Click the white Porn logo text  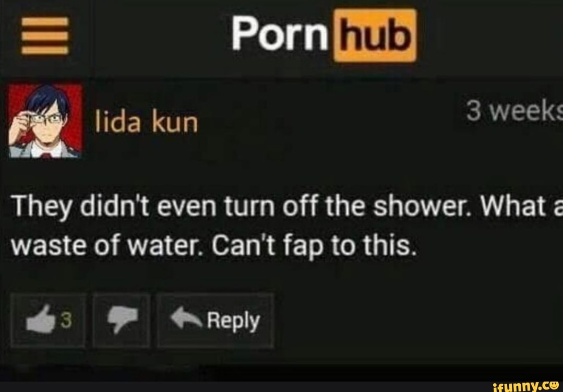point(280,34)
